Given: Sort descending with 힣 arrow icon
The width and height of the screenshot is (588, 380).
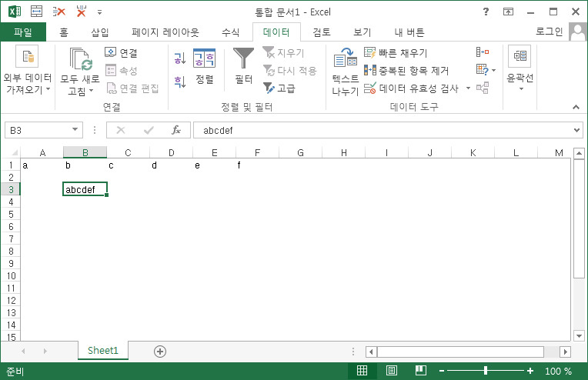Looking at the screenshot, I should coord(180,81).
